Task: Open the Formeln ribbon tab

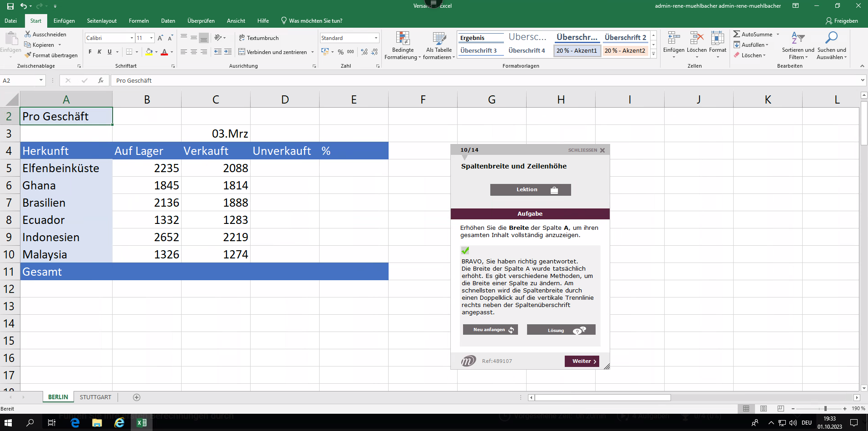Action: click(x=138, y=21)
